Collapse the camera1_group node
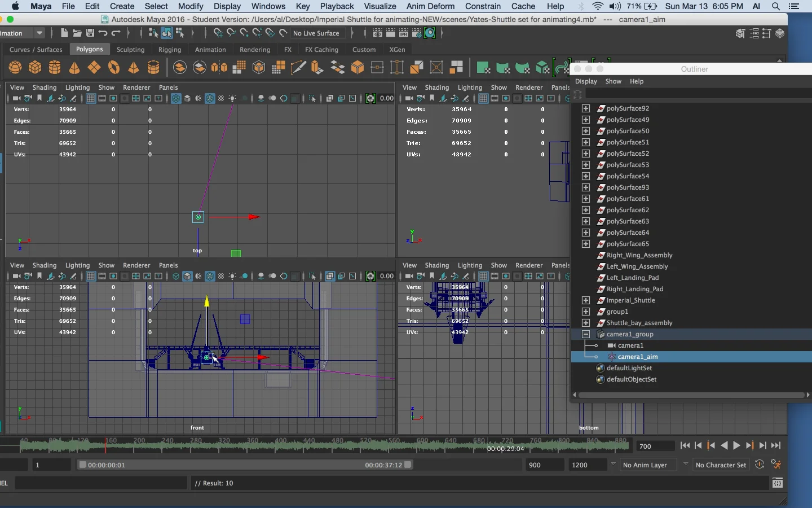812x508 pixels. point(586,334)
